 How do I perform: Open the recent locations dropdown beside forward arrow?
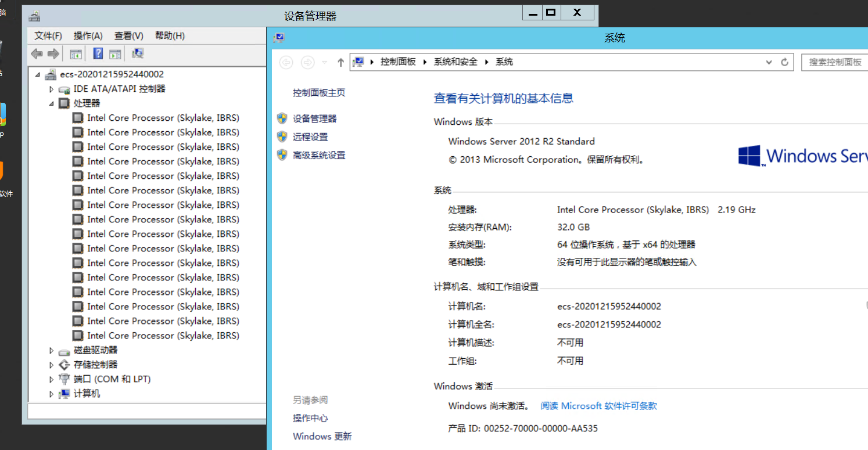325,62
